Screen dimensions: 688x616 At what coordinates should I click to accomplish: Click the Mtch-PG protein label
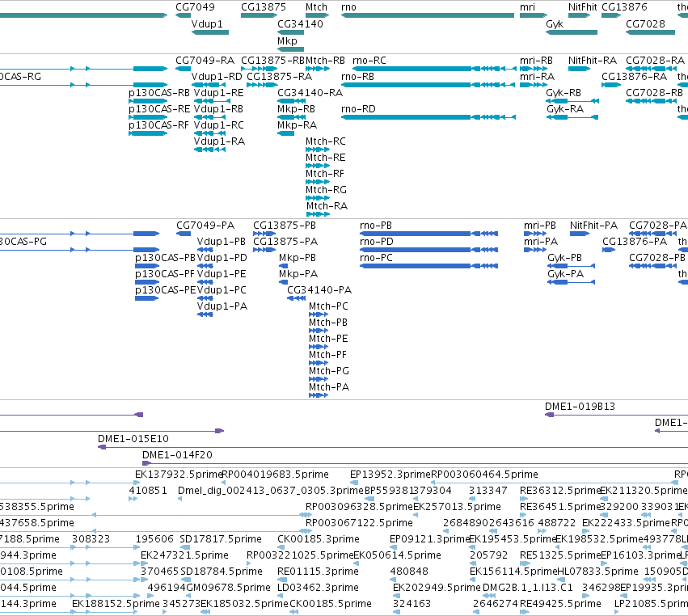(329, 371)
